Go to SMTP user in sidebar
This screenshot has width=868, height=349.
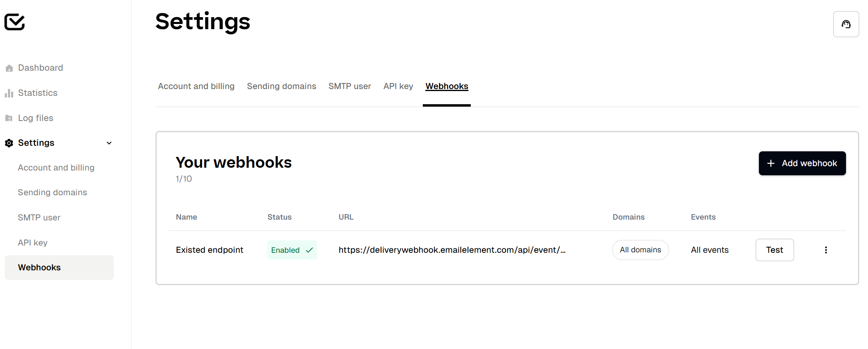click(39, 218)
